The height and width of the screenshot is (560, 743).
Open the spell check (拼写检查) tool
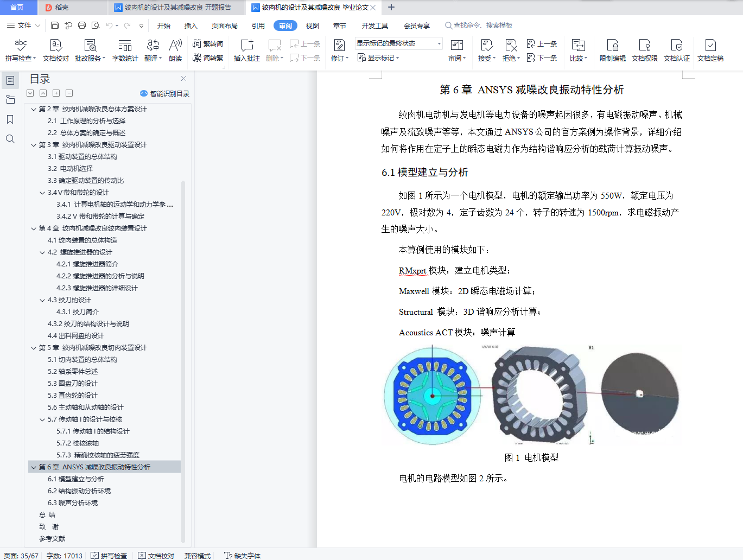point(21,50)
